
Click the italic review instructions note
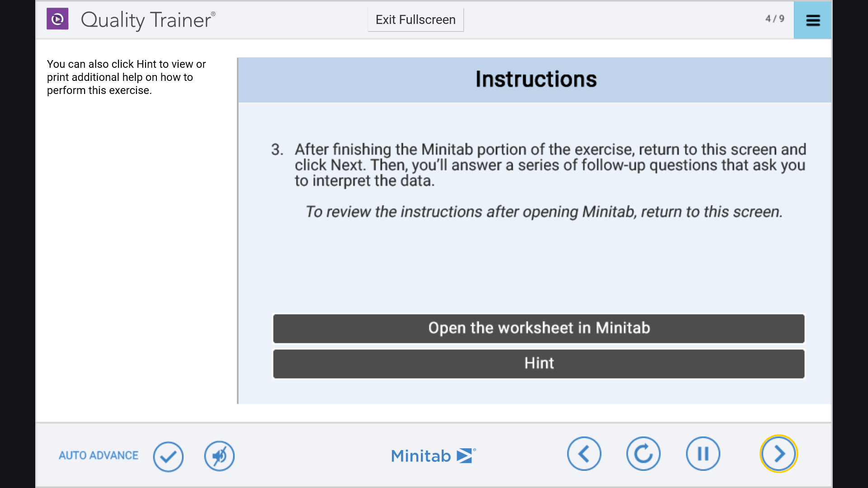pyautogui.click(x=544, y=211)
